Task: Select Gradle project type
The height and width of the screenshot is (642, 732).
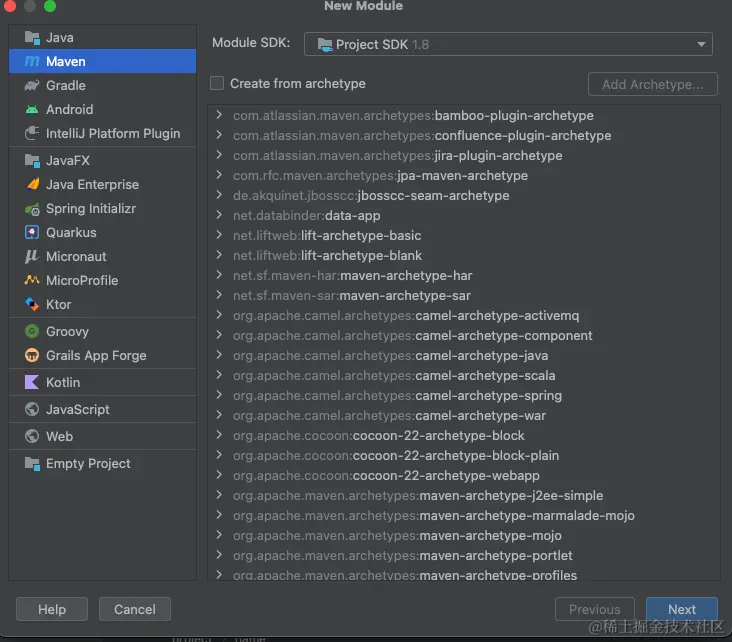Action: click(102, 85)
